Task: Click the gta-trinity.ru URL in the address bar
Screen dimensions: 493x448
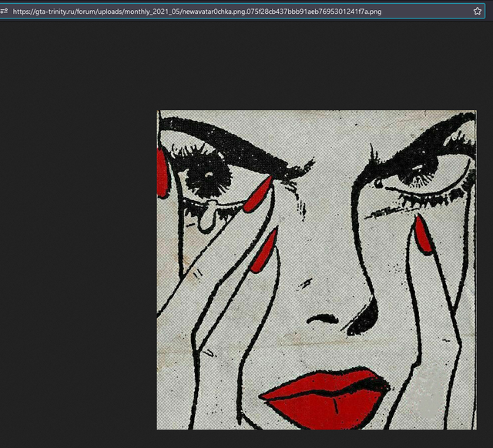Action: click(x=197, y=12)
